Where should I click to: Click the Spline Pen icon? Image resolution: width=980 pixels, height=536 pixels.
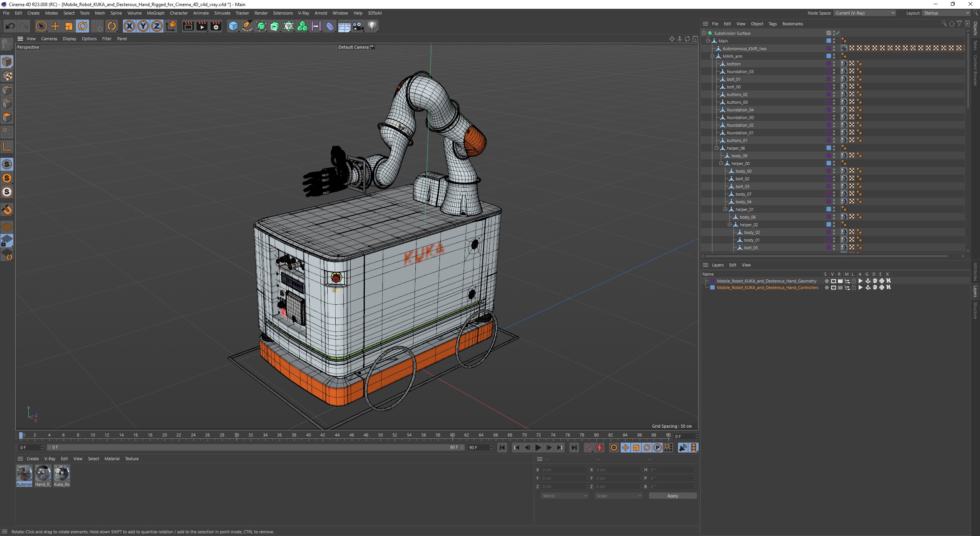[x=247, y=26]
